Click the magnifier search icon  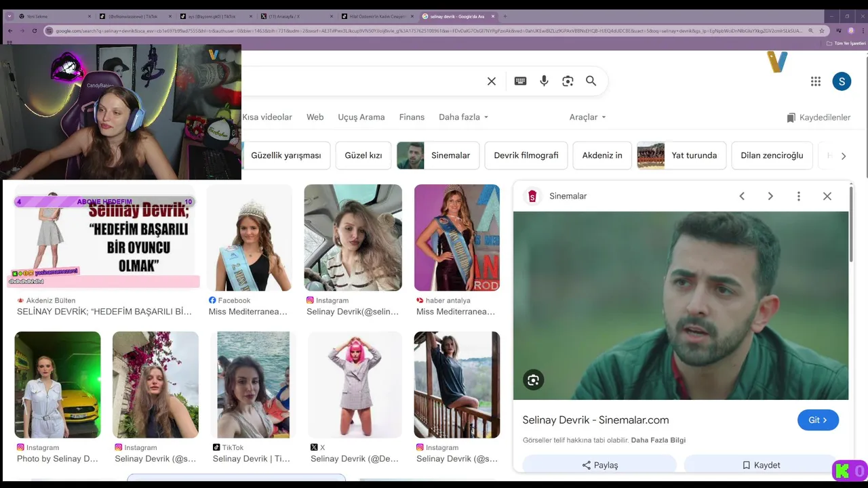(591, 81)
